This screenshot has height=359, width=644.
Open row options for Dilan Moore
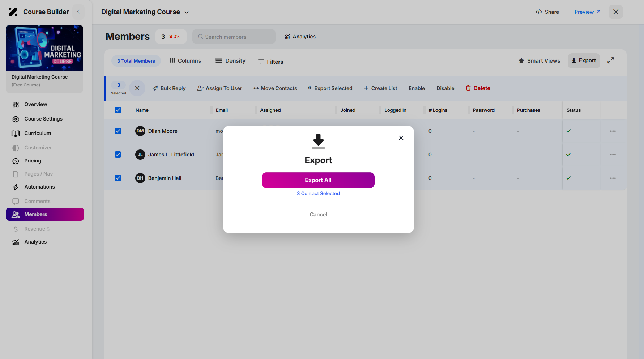coord(613,131)
